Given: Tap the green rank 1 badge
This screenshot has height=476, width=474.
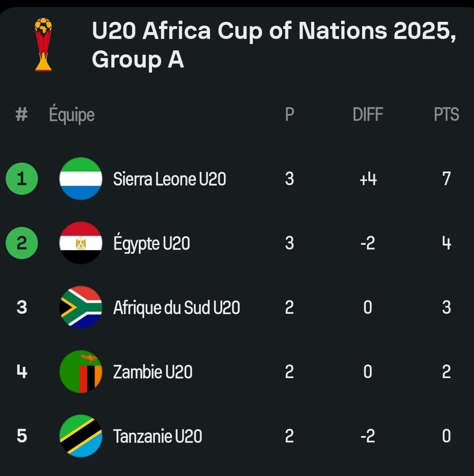Looking at the screenshot, I should pyautogui.click(x=22, y=178).
